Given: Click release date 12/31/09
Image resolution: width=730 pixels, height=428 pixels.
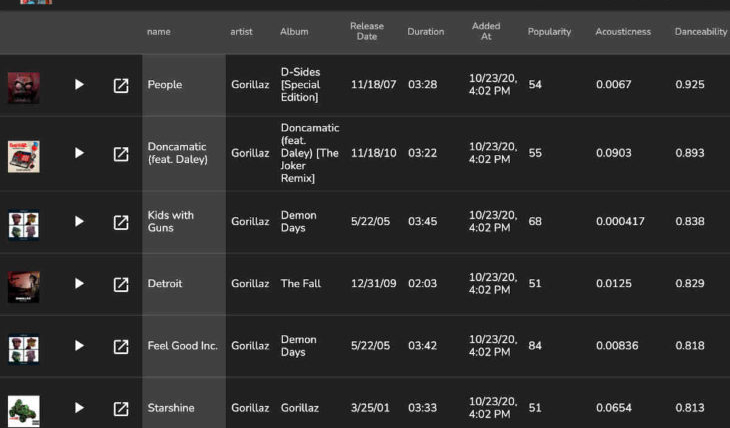Looking at the screenshot, I should click(373, 284).
